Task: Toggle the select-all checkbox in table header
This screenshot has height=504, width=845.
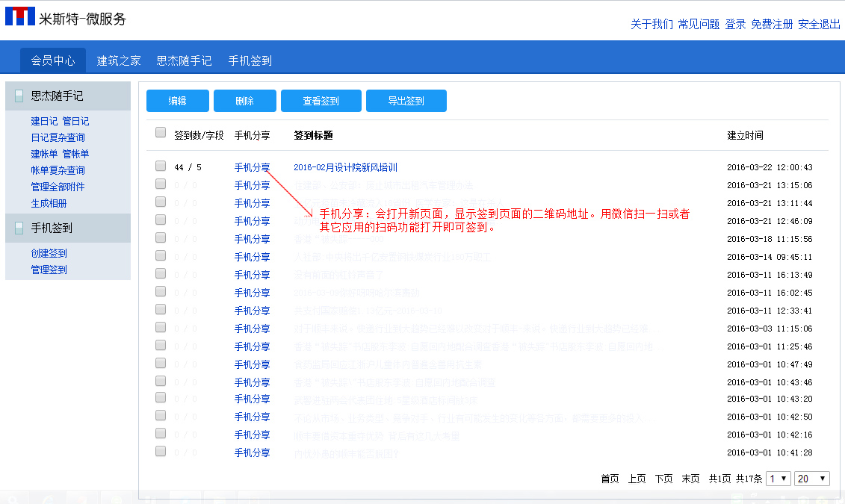Action: coord(161,133)
